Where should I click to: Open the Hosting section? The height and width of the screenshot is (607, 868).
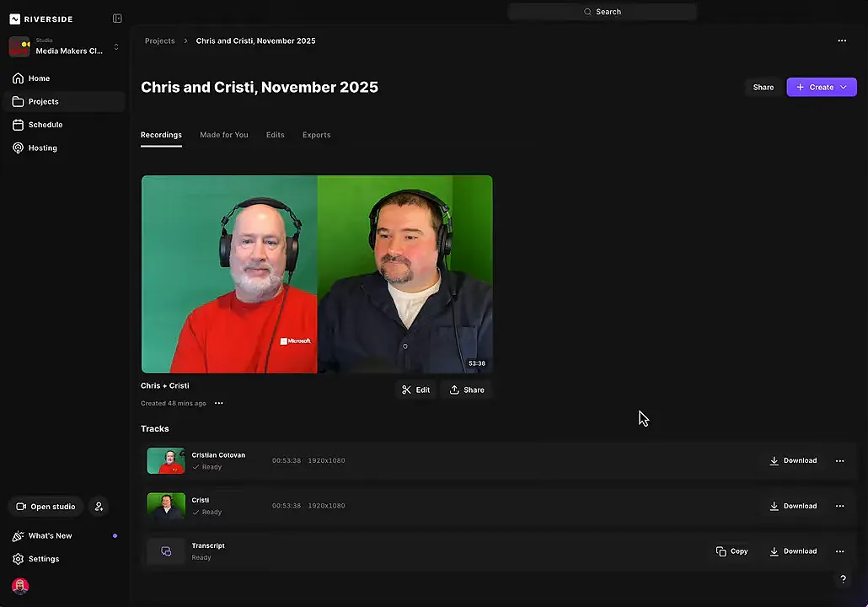click(x=42, y=148)
